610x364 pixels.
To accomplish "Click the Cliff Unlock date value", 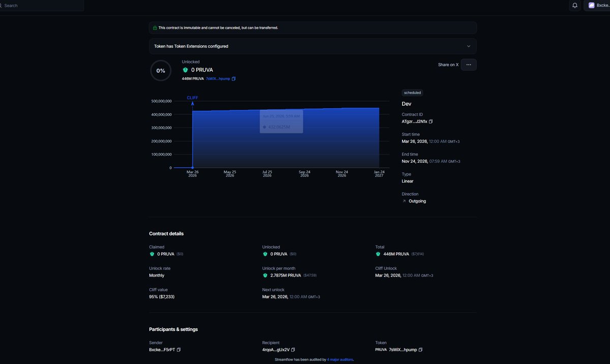I will coord(404,276).
